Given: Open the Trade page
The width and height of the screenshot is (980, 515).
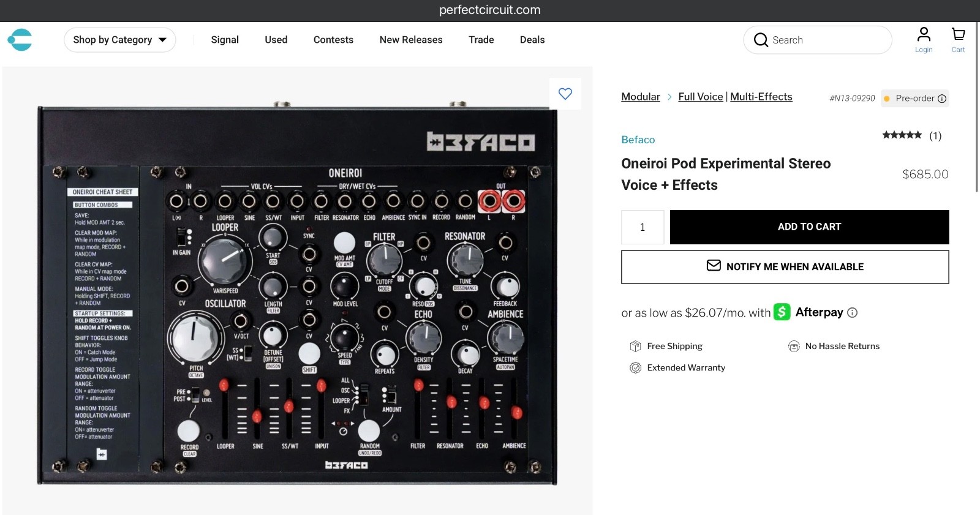Looking at the screenshot, I should coord(481,40).
